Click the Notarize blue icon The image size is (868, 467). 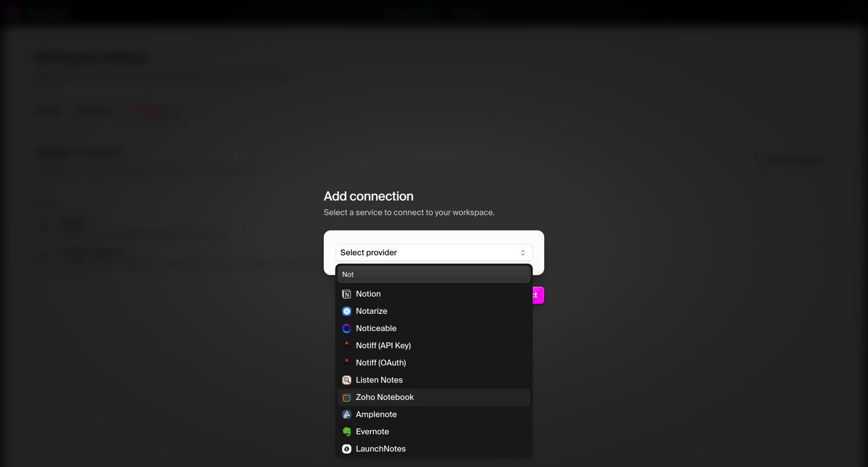(x=347, y=312)
